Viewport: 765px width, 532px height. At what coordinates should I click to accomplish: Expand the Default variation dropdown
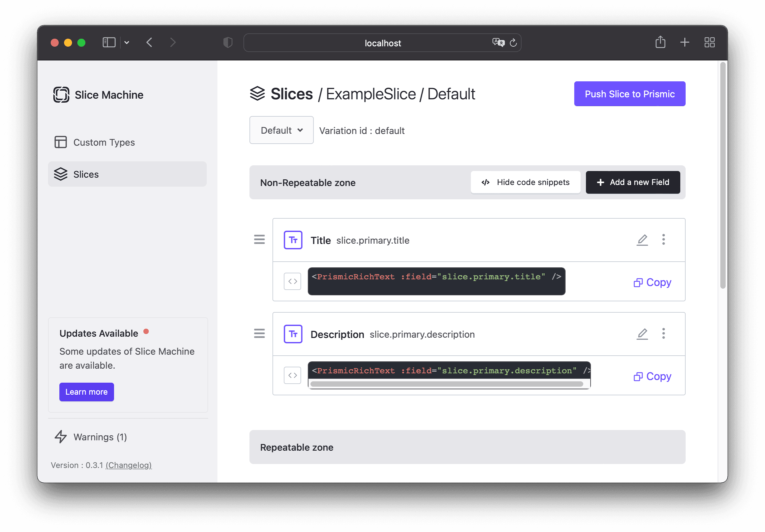[x=281, y=130]
